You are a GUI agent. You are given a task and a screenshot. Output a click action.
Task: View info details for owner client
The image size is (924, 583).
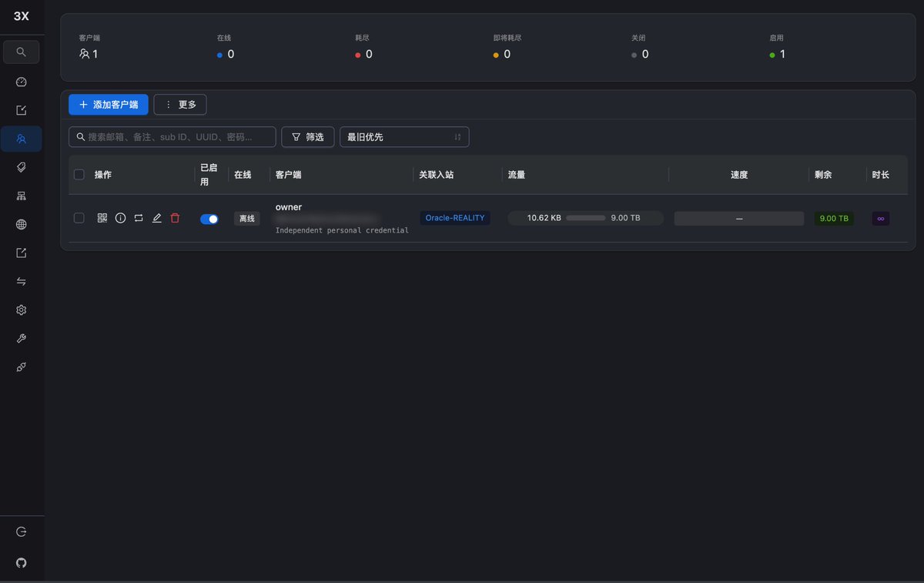click(x=120, y=218)
